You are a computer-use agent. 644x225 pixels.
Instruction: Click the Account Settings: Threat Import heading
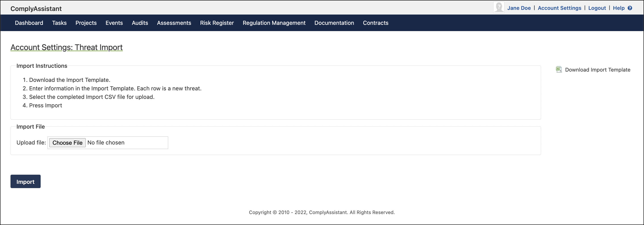click(67, 47)
